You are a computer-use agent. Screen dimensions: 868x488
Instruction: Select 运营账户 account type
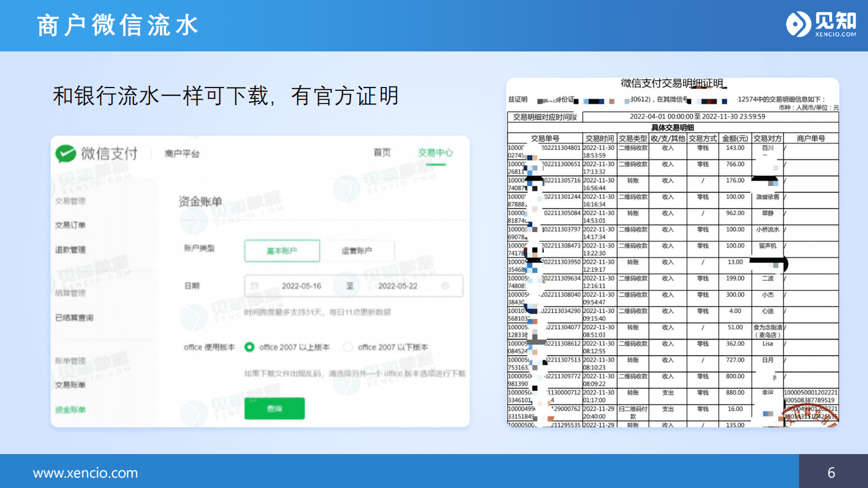[x=357, y=251]
